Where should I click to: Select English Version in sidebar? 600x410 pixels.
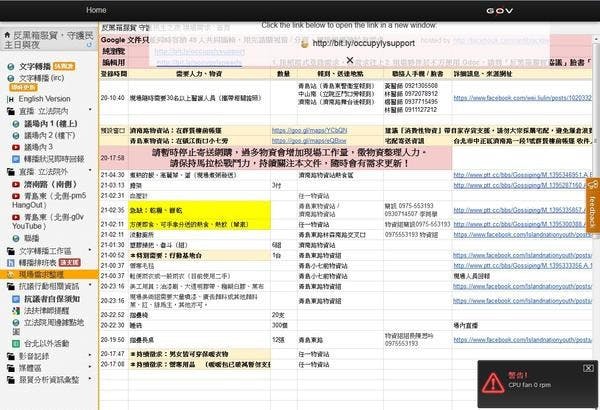45,100
